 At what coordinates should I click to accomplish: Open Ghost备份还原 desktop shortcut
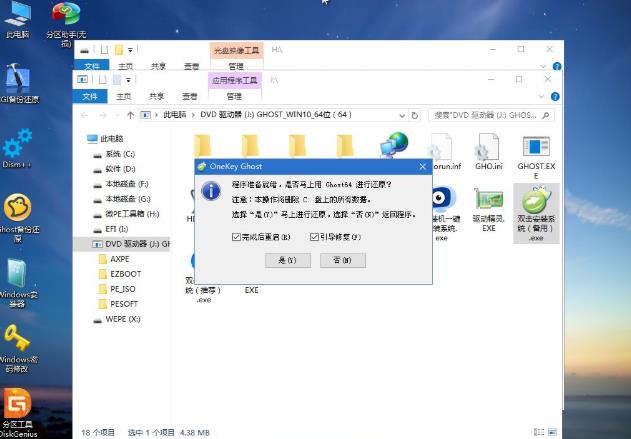18,217
